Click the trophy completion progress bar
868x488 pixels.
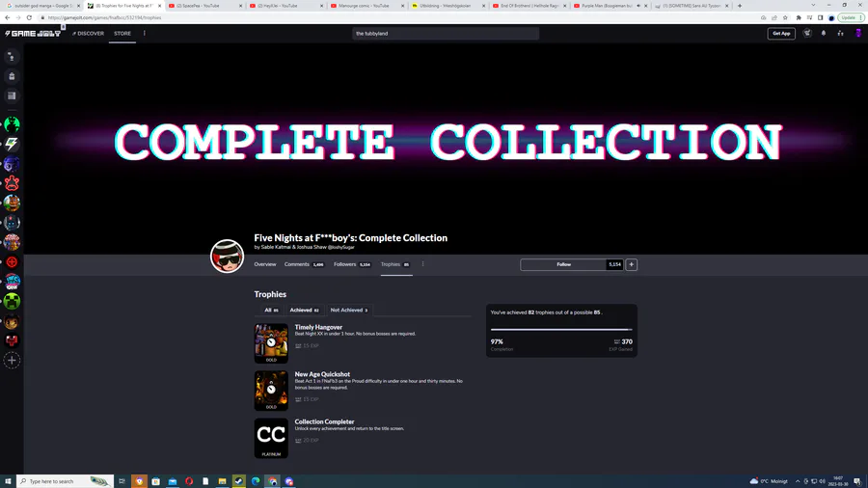(561, 329)
